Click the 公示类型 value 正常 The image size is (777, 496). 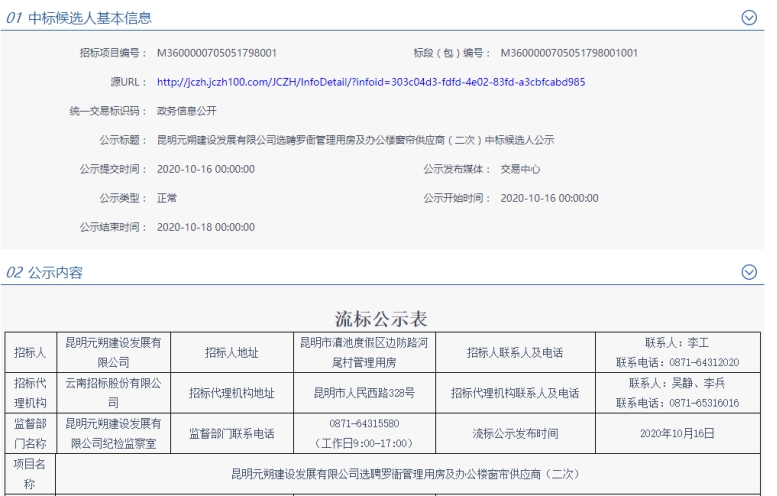167,198
